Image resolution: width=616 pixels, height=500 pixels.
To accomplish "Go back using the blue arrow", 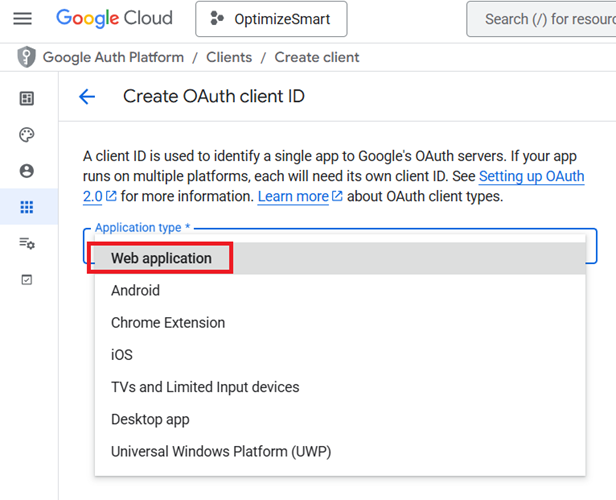I will pos(87,97).
